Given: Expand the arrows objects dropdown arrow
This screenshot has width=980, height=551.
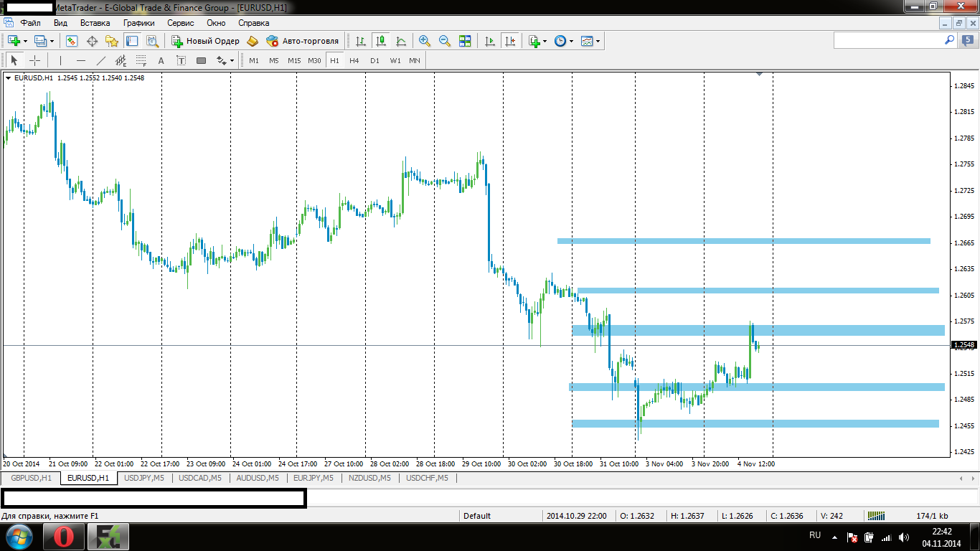Looking at the screenshot, I should point(232,61).
